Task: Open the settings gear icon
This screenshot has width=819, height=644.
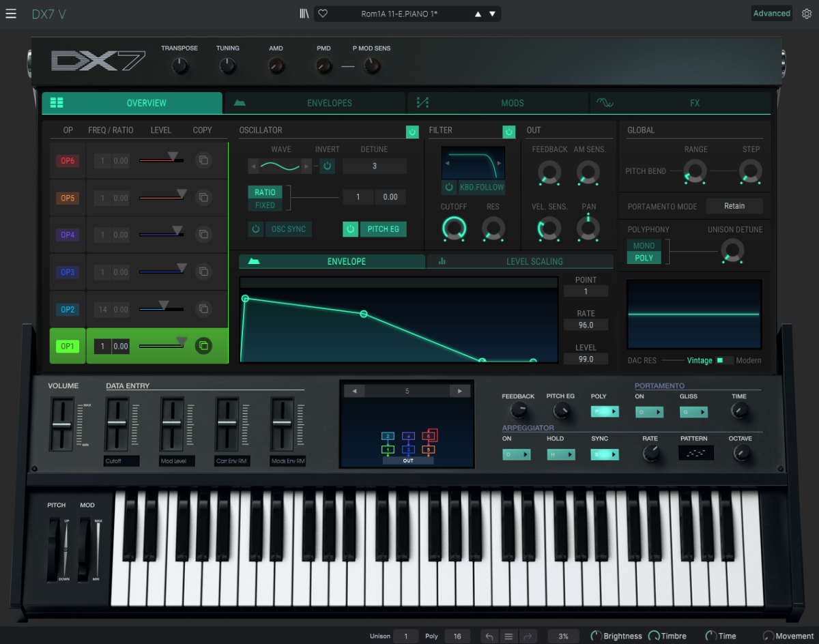Action: (806, 14)
